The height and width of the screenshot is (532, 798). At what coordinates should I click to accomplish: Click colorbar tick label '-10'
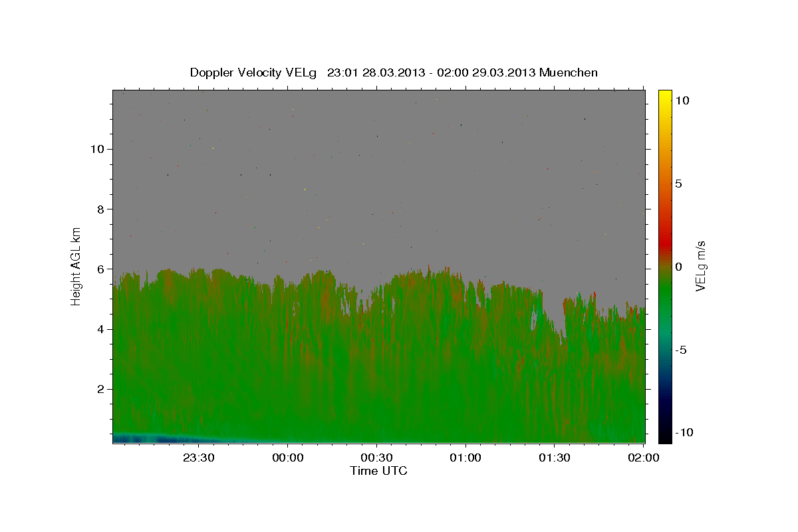click(x=683, y=433)
